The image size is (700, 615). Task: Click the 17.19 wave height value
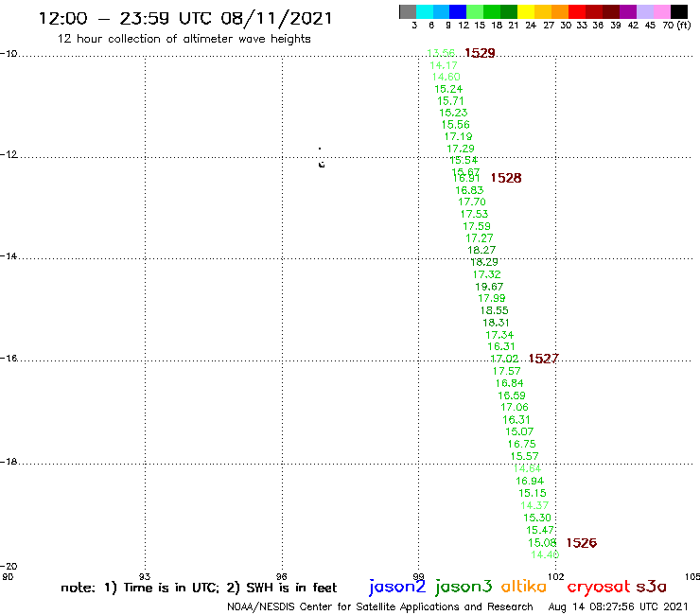pyautogui.click(x=458, y=136)
